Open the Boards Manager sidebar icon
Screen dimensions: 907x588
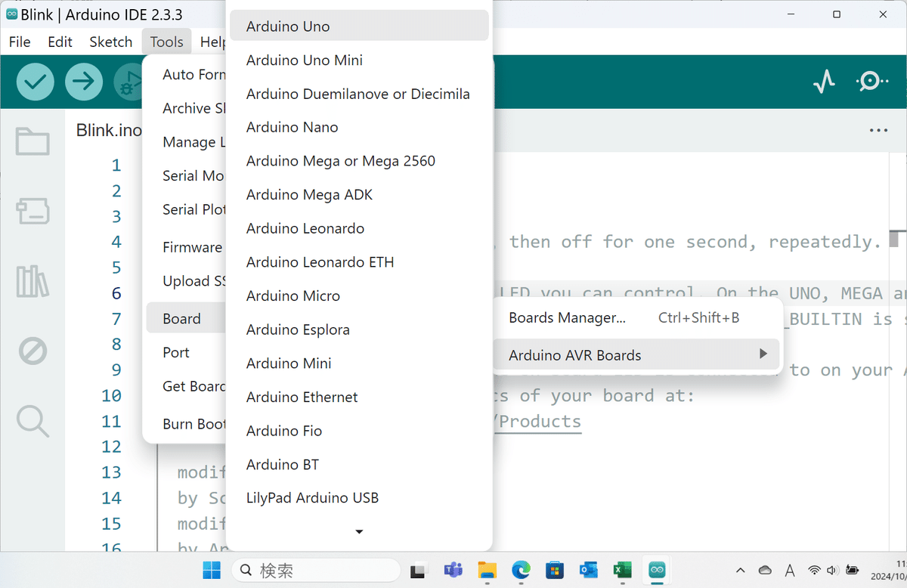(x=32, y=212)
